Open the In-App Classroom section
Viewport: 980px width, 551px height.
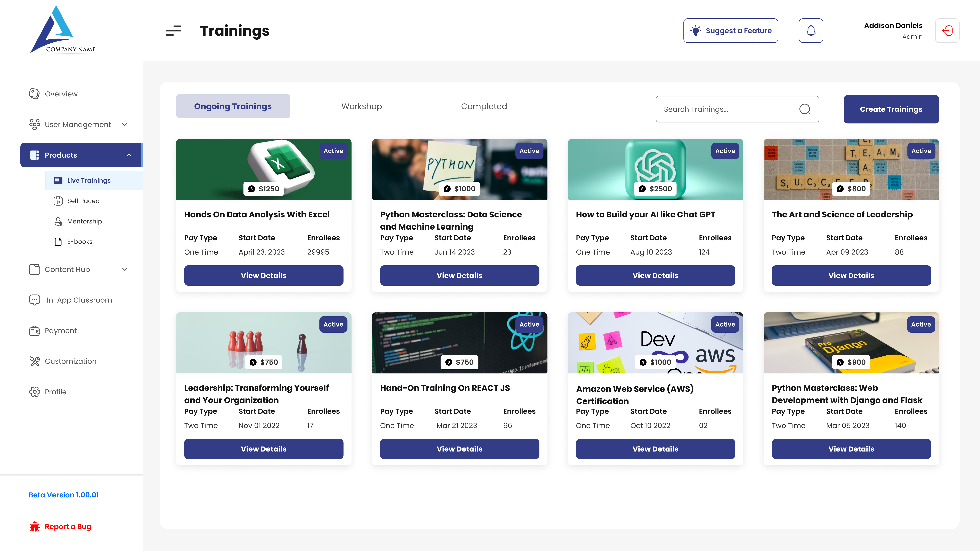[x=79, y=300]
